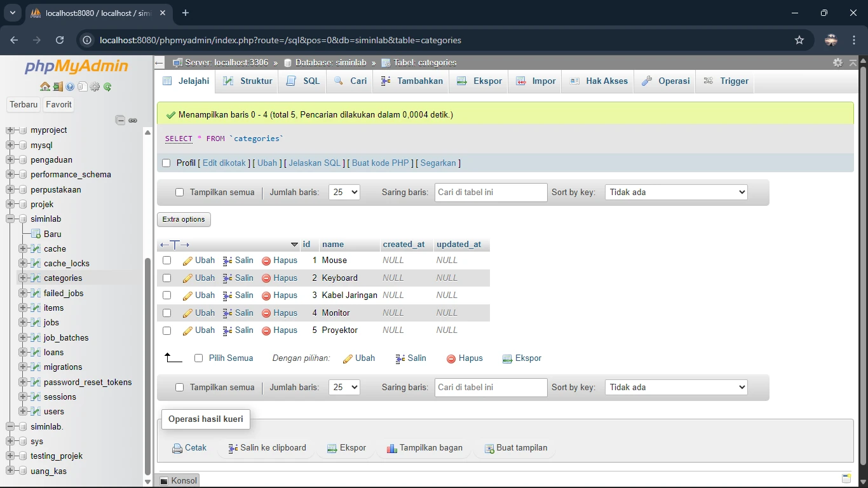Open the Ekspor tab

(x=480, y=81)
